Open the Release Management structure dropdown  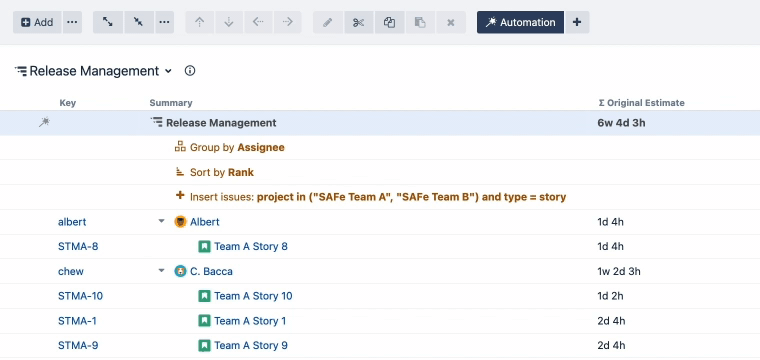pyautogui.click(x=168, y=71)
